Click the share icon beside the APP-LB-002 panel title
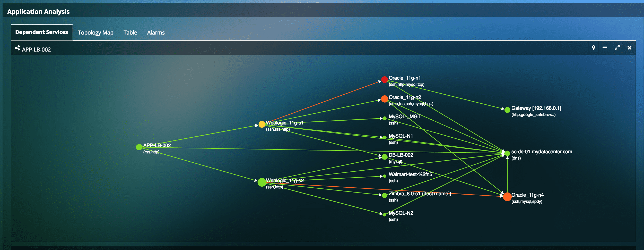The image size is (644, 250). [17, 48]
